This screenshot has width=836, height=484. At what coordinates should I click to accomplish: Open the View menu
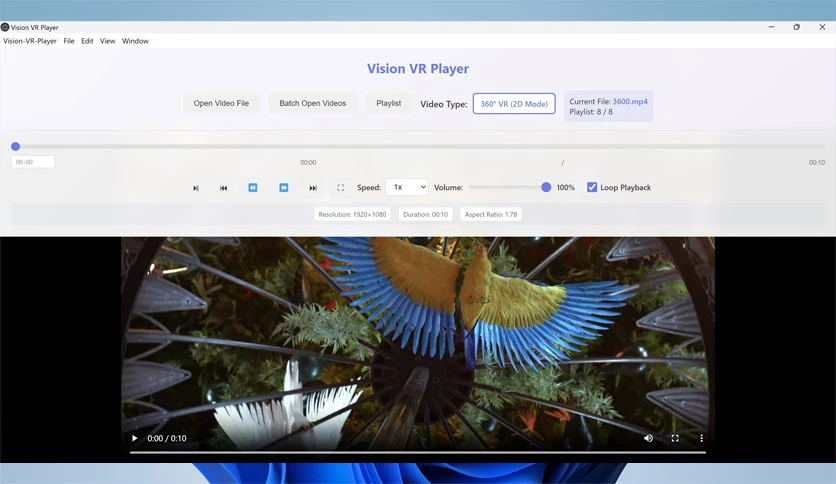[x=107, y=41]
